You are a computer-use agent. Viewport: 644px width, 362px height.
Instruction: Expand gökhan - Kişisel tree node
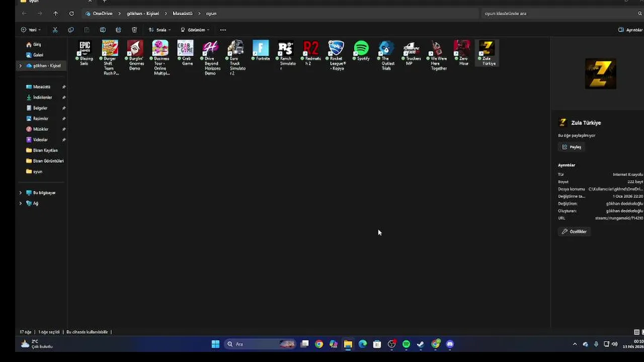point(21,66)
